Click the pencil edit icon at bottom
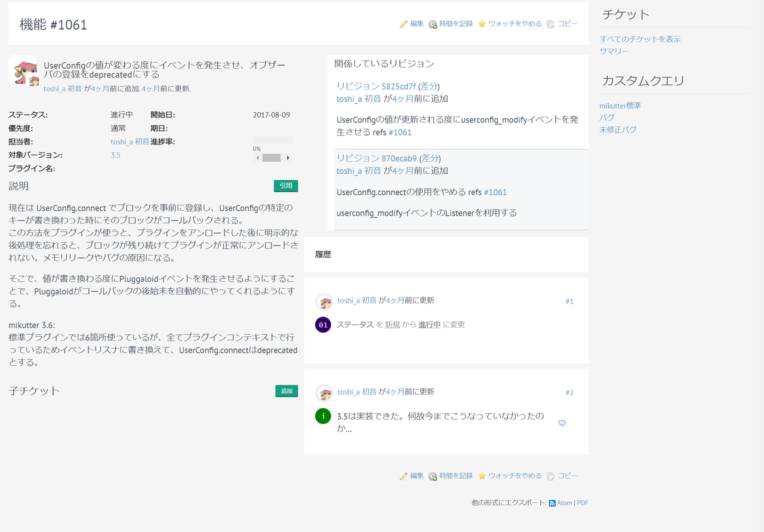Screen dimensions: 764x532 pyautogui.click(x=403, y=476)
